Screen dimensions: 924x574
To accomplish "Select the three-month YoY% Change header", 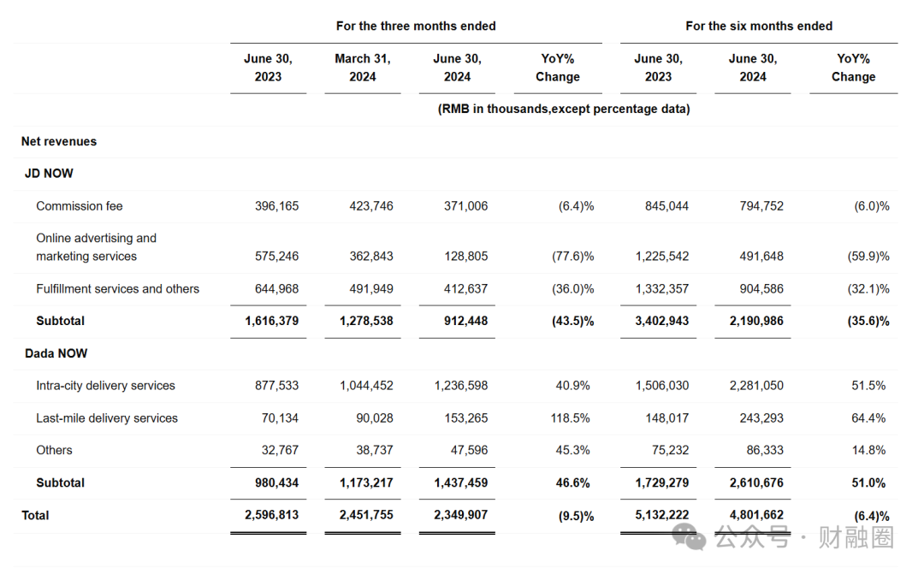I will coord(558,68).
